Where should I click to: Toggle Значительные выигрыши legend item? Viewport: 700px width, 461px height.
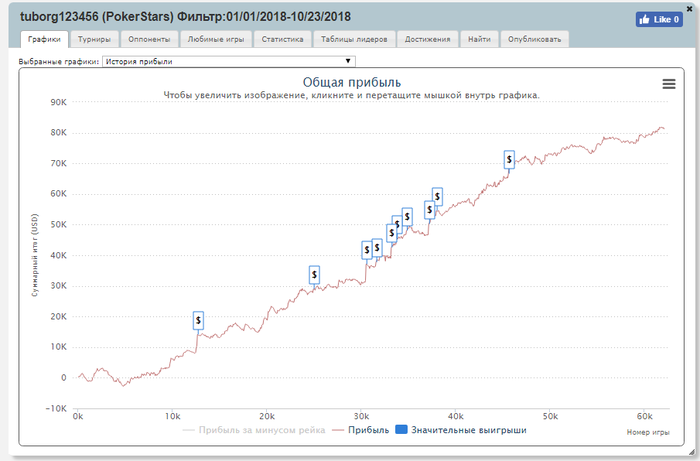(461, 430)
